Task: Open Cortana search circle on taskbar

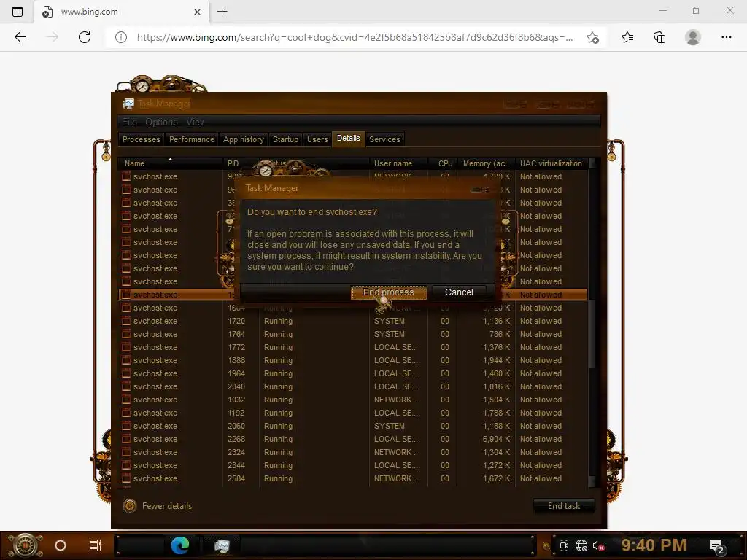Action: (61, 545)
